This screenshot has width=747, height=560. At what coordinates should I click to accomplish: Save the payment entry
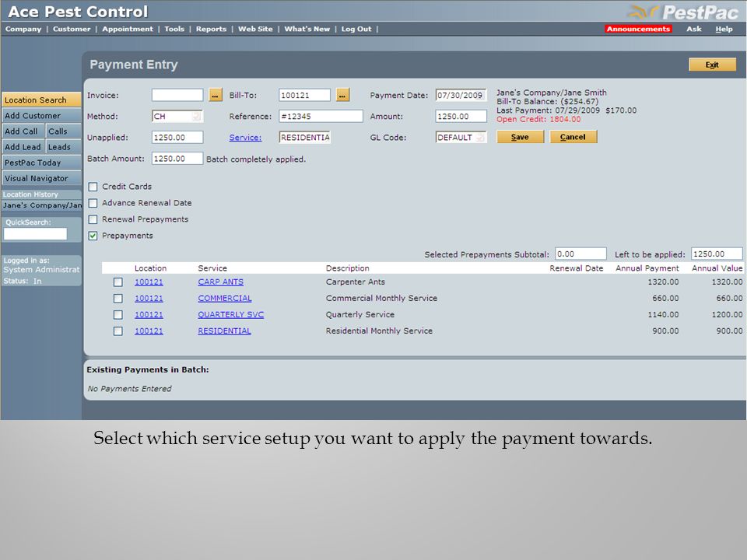coord(520,137)
